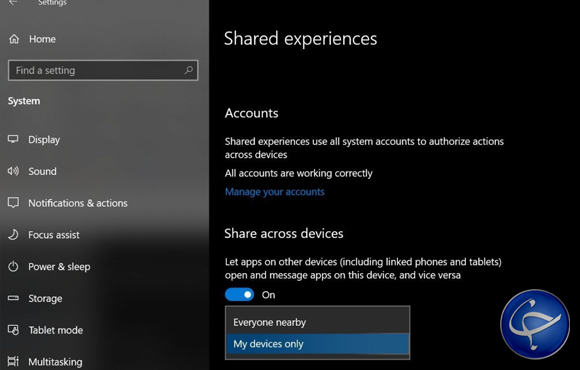Viewport: 580px width, 370px height.
Task: Click the Display monitor icon
Action: 13,139
